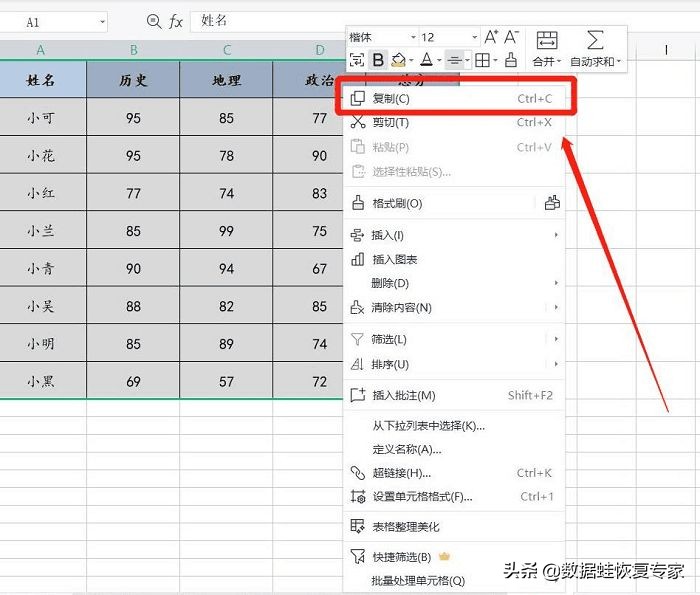700x595 pixels.
Task: Click the format painter brush in mini toolbar
Action: [511, 60]
